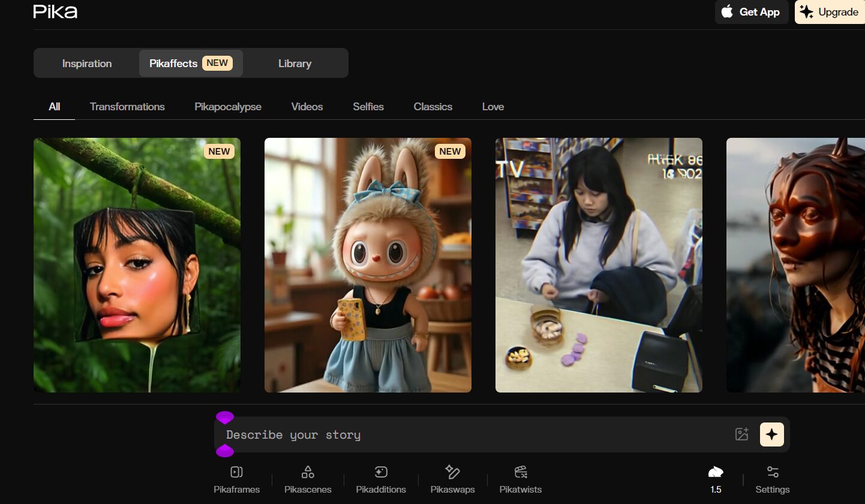Viewport: 865px width, 504px height.
Task: Select the Love category
Action: click(x=493, y=107)
